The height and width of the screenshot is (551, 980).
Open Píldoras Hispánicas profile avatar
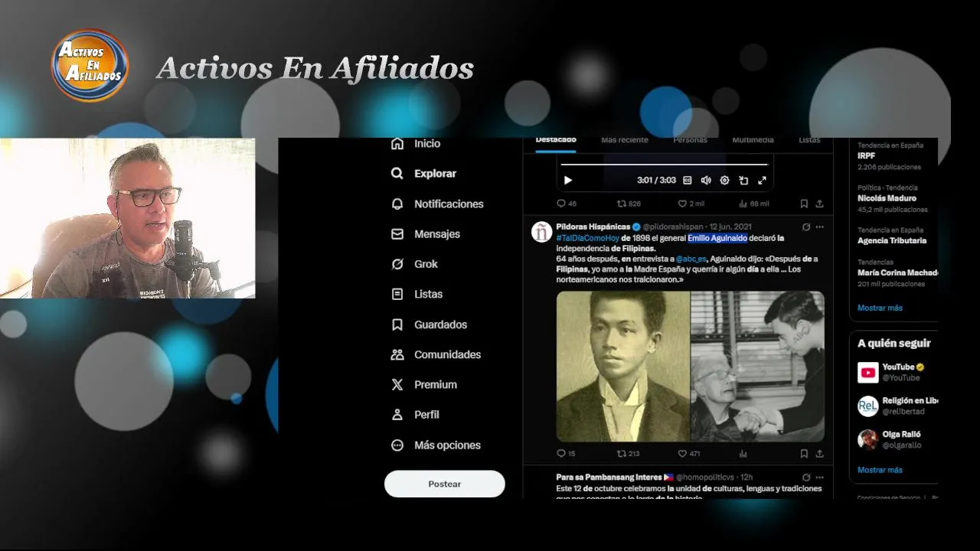tap(541, 232)
